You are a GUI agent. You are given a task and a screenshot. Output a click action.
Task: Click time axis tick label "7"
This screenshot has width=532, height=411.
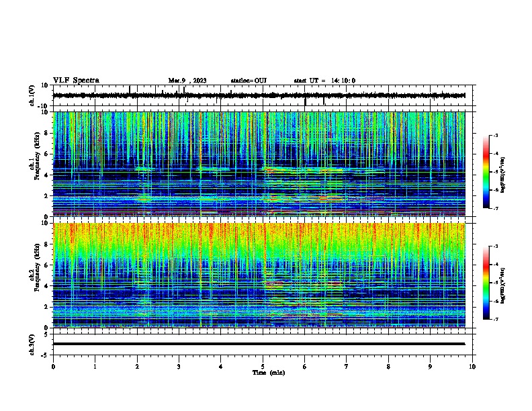click(x=347, y=367)
